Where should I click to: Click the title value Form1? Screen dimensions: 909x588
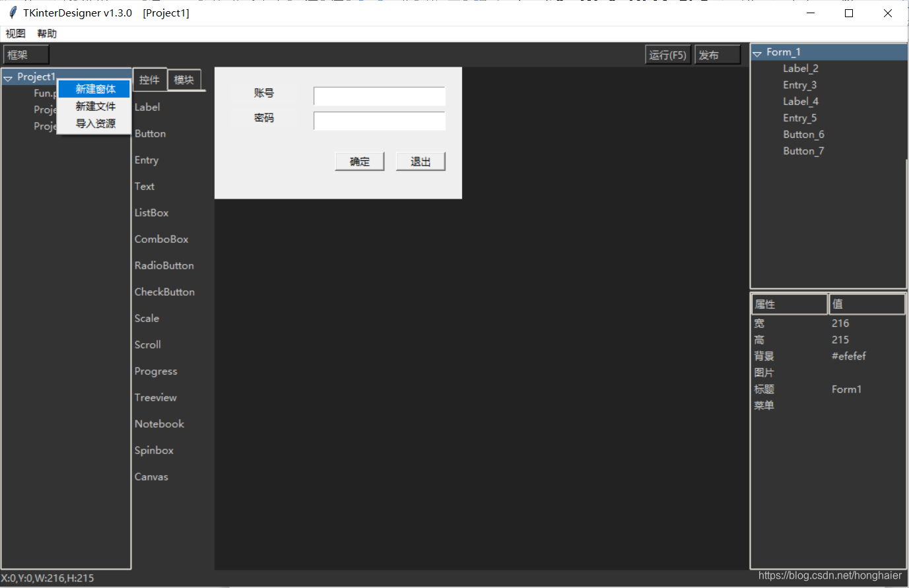pos(846,389)
